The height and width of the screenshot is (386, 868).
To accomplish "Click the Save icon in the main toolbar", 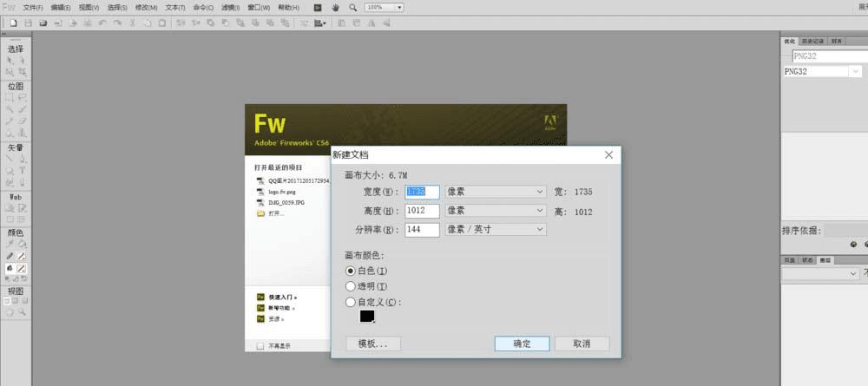I will tap(29, 23).
